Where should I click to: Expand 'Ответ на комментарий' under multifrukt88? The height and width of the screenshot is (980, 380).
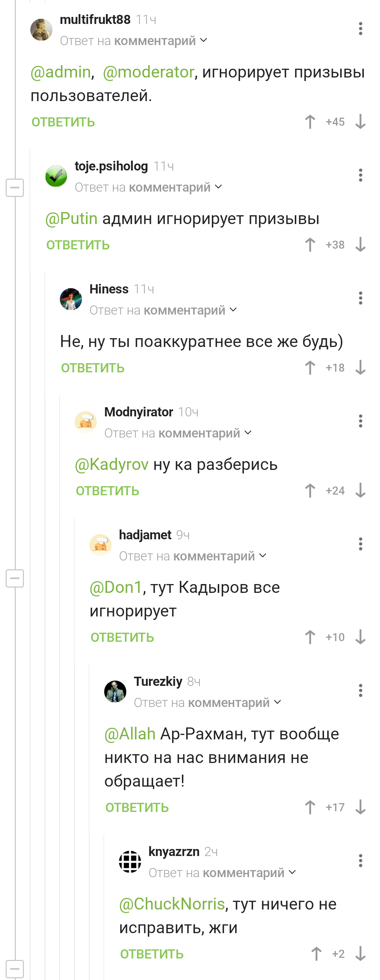[x=134, y=40]
